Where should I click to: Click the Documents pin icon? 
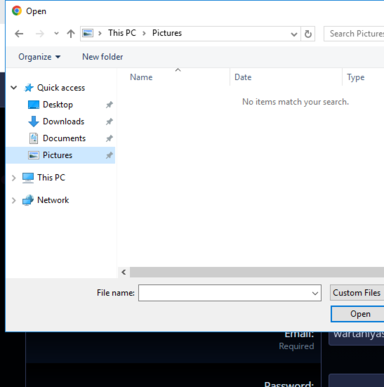(109, 139)
